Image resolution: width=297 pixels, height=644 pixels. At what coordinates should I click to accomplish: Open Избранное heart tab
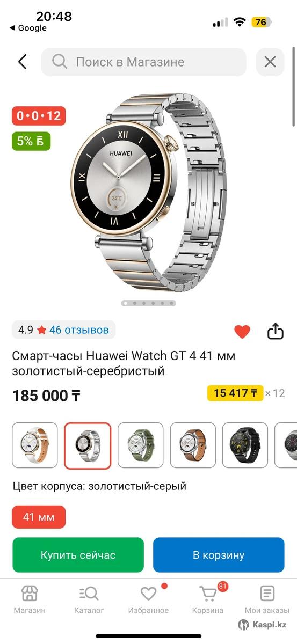(x=148, y=599)
